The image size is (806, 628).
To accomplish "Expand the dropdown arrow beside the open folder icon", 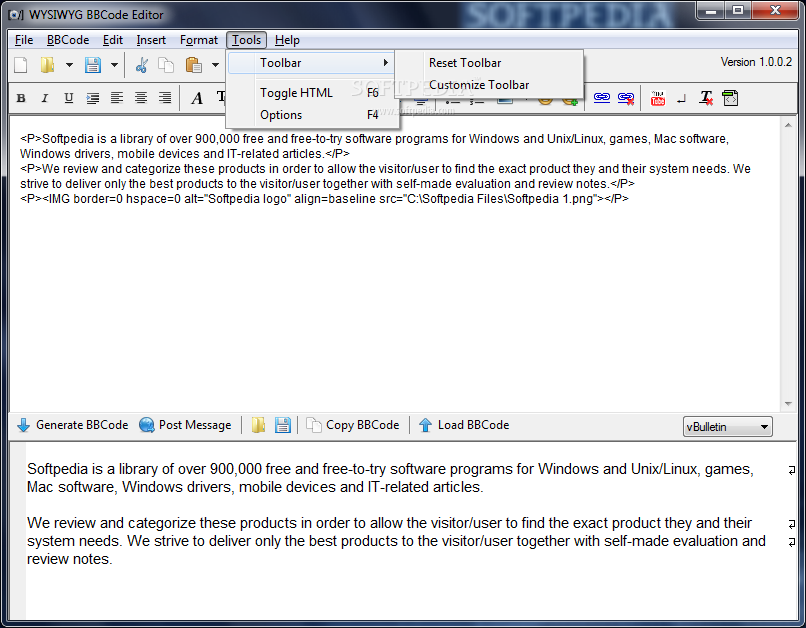I will pyautogui.click(x=69, y=65).
